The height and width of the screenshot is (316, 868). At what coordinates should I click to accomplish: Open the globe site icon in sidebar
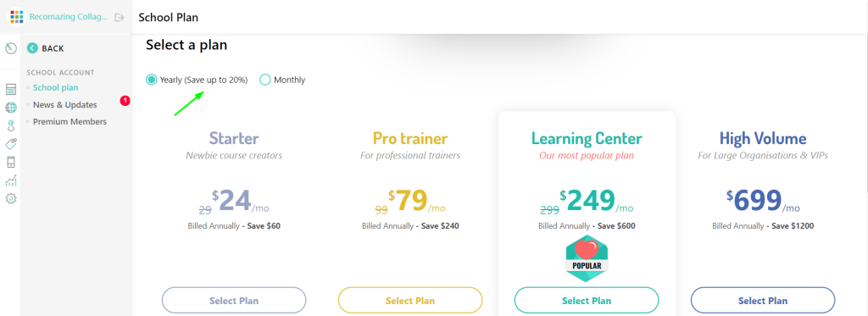[10, 108]
